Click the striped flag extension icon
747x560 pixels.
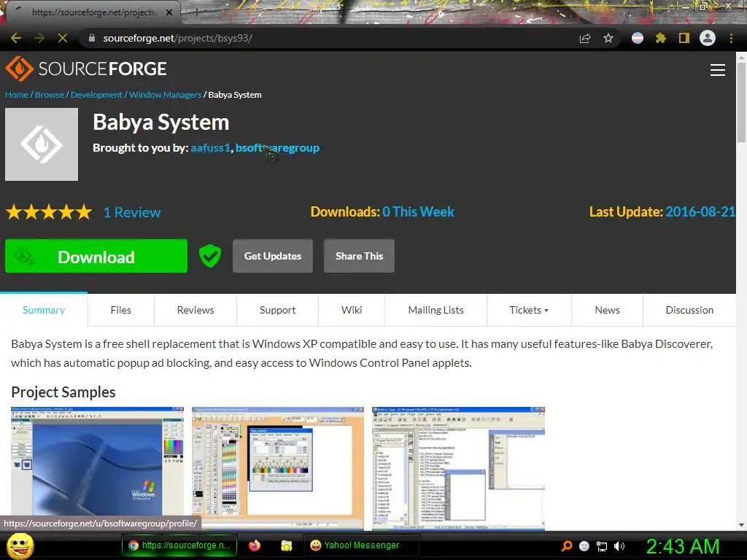[638, 38]
